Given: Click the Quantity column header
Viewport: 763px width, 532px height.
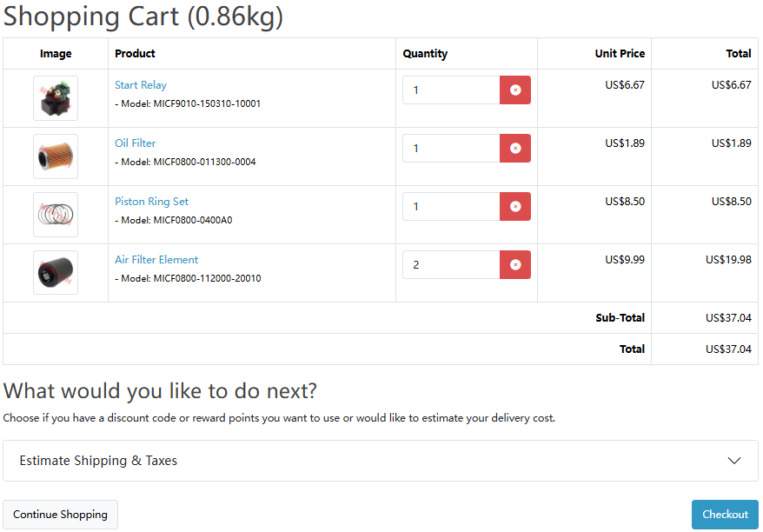Looking at the screenshot, I should click(425, 53).
